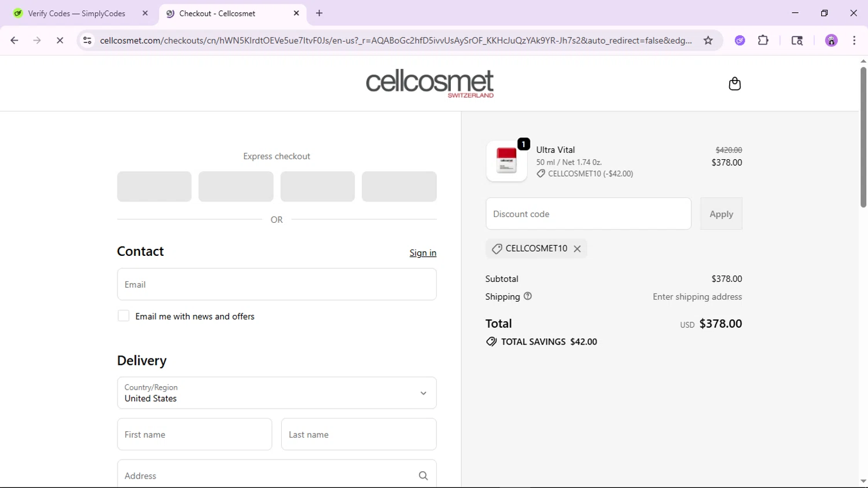868x488 pixels.
Task: Click the third express checkout button
Action: (x=318, y=186)
